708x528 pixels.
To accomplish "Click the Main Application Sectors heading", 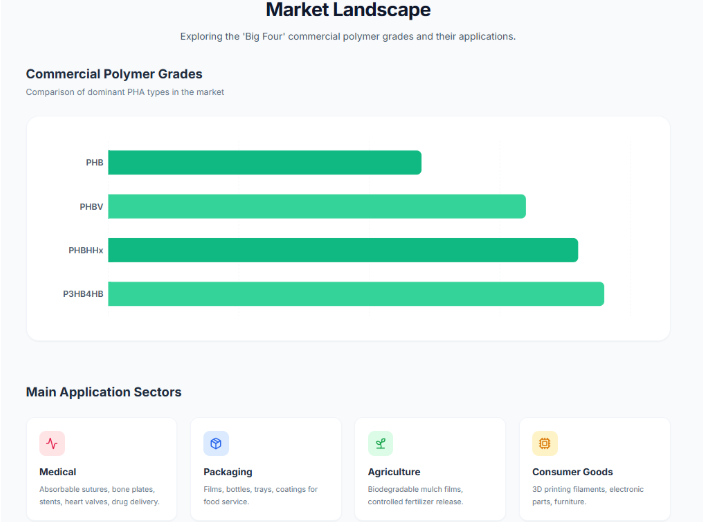I will point(104,392).
